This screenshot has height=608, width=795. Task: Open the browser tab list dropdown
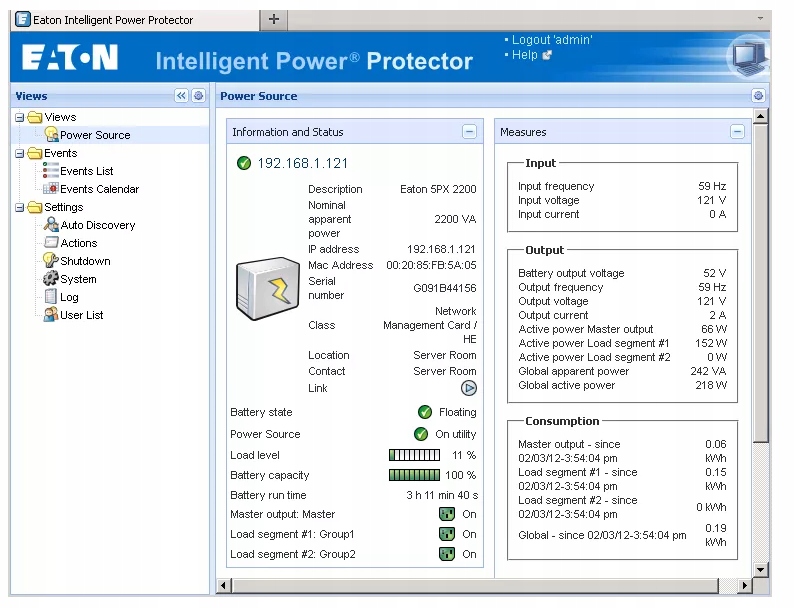point(760,19)
